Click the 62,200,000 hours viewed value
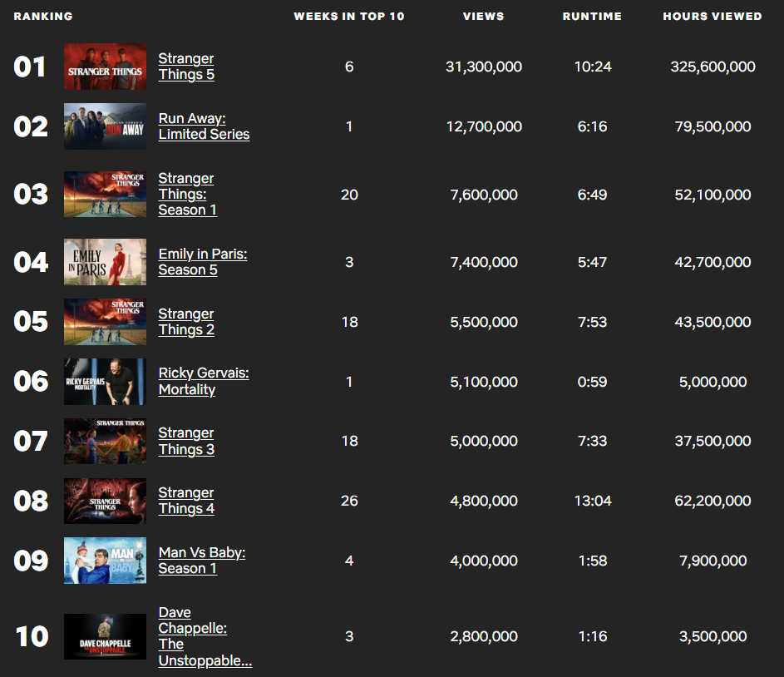 713,501
